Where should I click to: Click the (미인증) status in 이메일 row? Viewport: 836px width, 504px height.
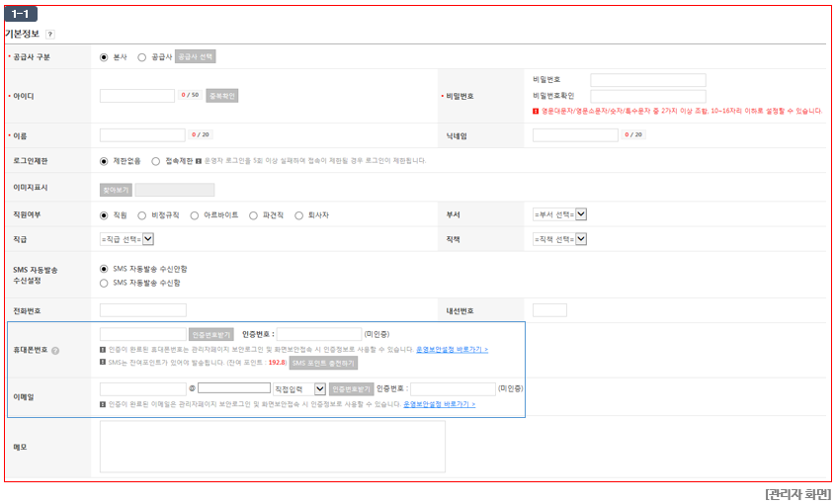(510, 388)
